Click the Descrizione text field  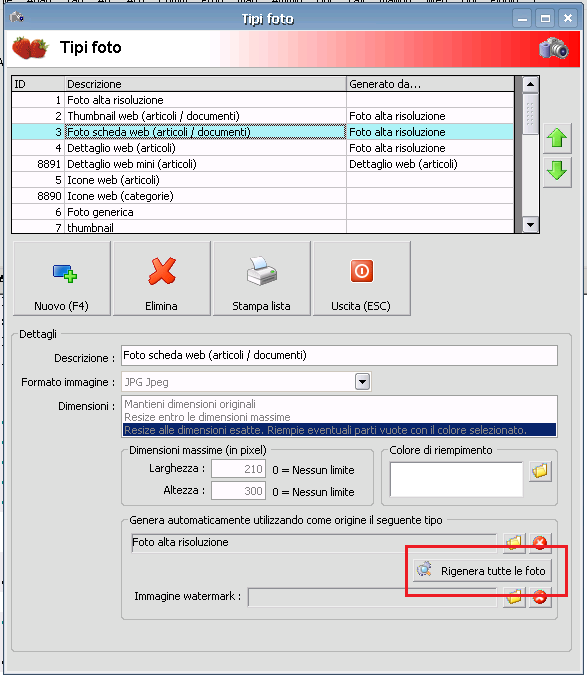pyautogui.click(x=340, y=355)
